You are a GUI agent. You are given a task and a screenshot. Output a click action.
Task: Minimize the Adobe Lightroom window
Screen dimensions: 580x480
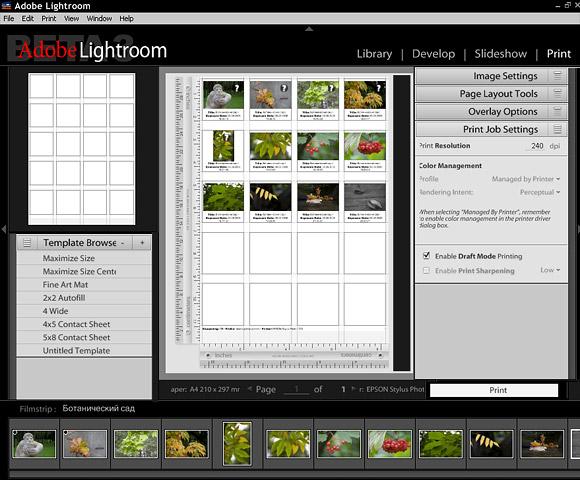tap(557, 6)
